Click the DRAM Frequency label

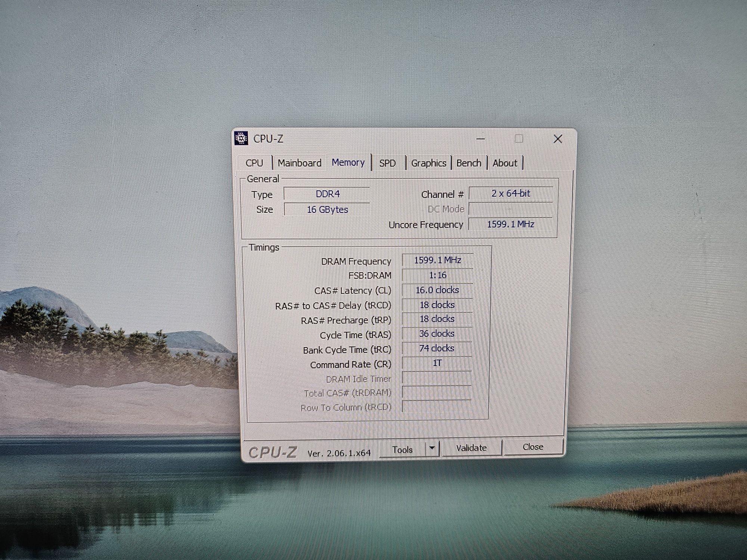356,261
